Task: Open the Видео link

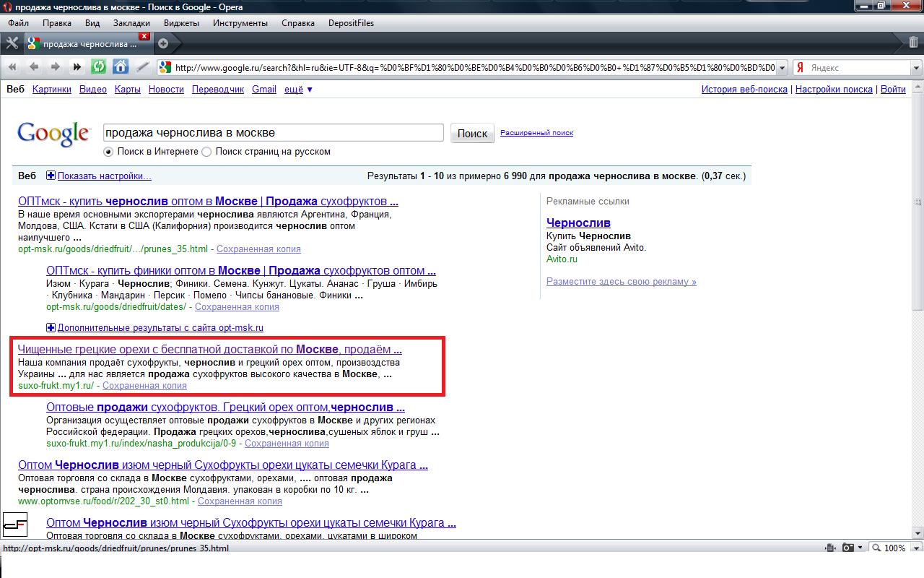Action: (93, 90)
